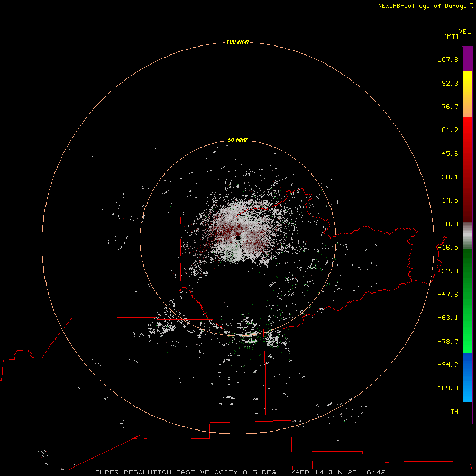The width and height of the screenshot is (476, 476).
Task: Click the 14.5 scale value
Action: 450,200
